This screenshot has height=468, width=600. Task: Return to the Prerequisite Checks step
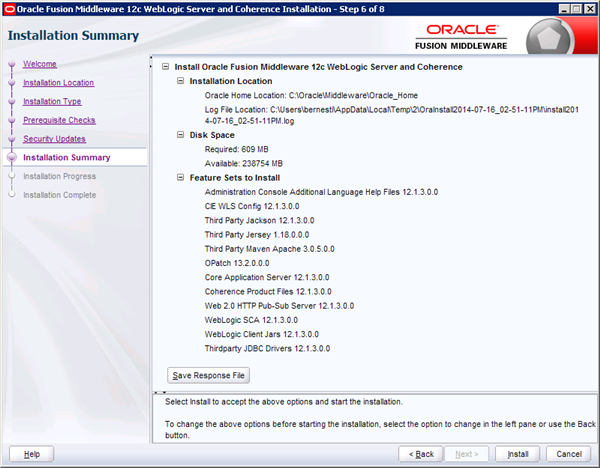click(x=59, y=120)
